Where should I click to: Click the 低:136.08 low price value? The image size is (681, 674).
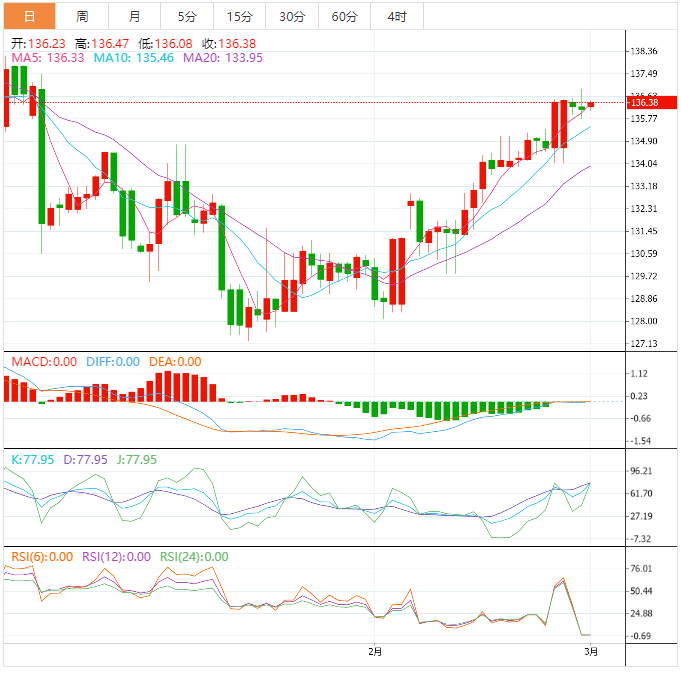[x=165, y=43]
